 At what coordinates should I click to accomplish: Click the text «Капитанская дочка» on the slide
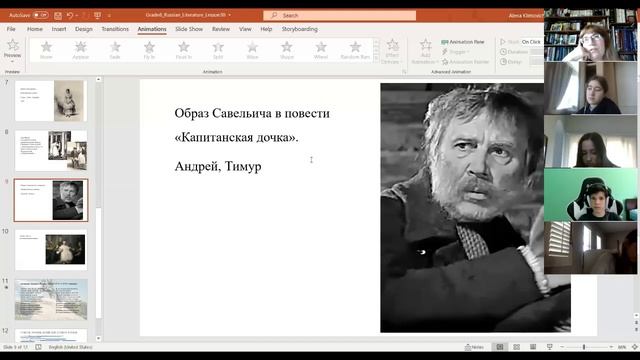point(236,137)
